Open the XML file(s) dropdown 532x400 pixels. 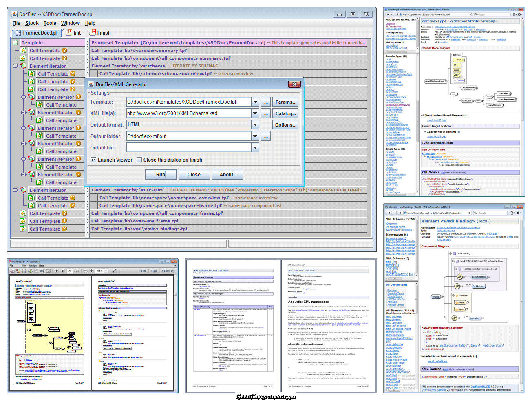(255, 113)
